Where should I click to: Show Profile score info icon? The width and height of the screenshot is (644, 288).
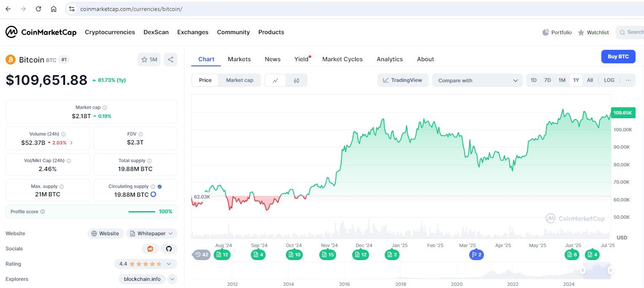(43, 212)
